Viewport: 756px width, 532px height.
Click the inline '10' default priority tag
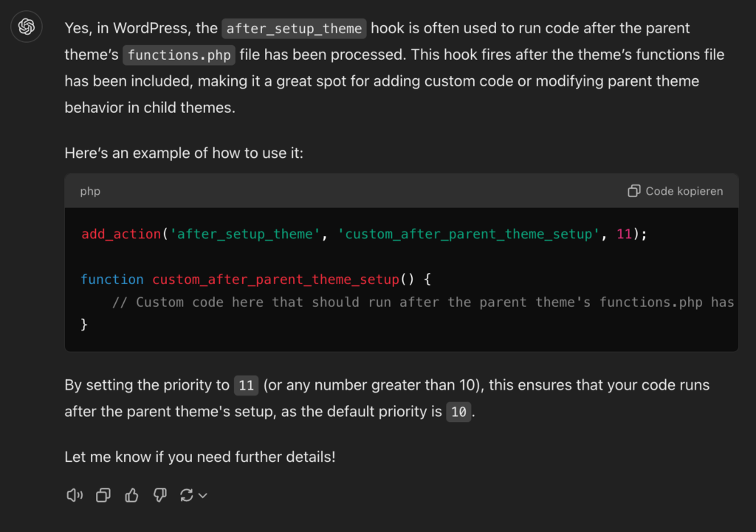(x=458, y=412)
